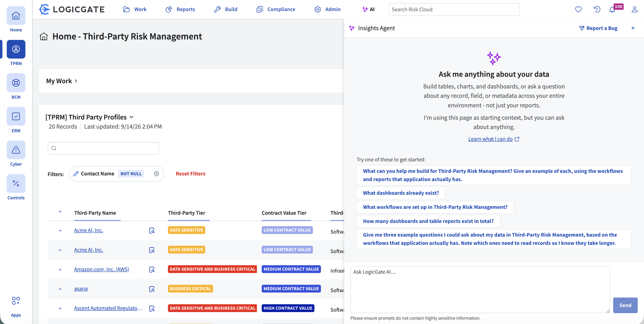Open record preview for Amazon.com, Inc. (AWS)
Screen dimensions: 644x324
click(152, 269)
